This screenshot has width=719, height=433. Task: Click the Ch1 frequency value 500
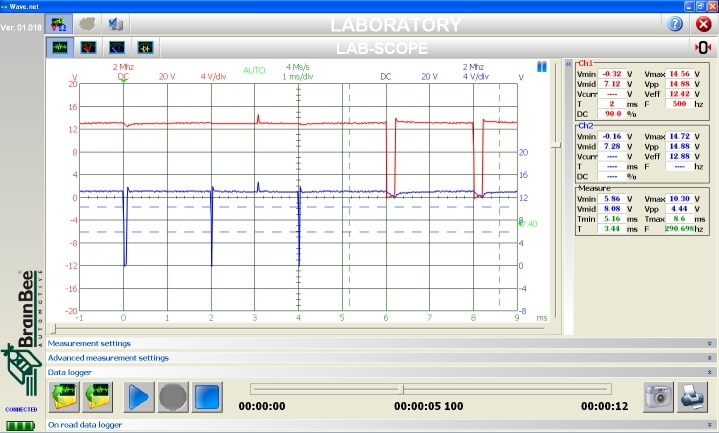(x=679, y=104)
